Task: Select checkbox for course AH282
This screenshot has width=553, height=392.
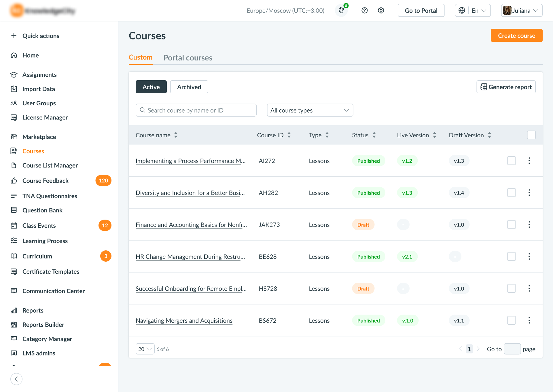Action: click(512, 193)
